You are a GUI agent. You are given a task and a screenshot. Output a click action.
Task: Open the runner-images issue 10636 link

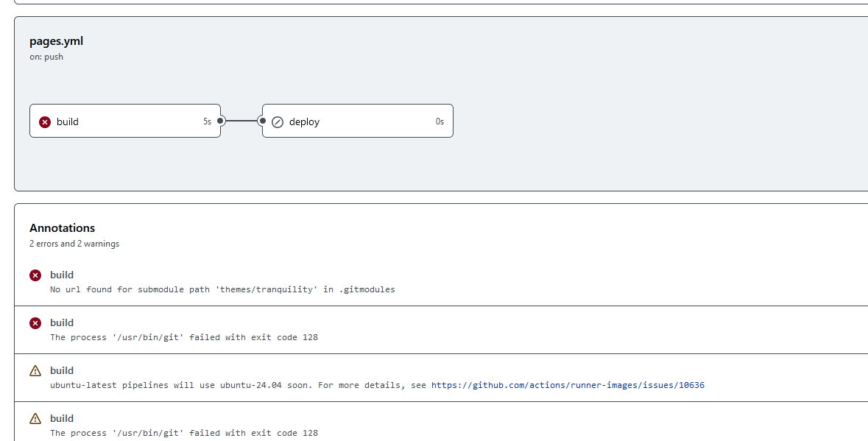tap(568, 385)
